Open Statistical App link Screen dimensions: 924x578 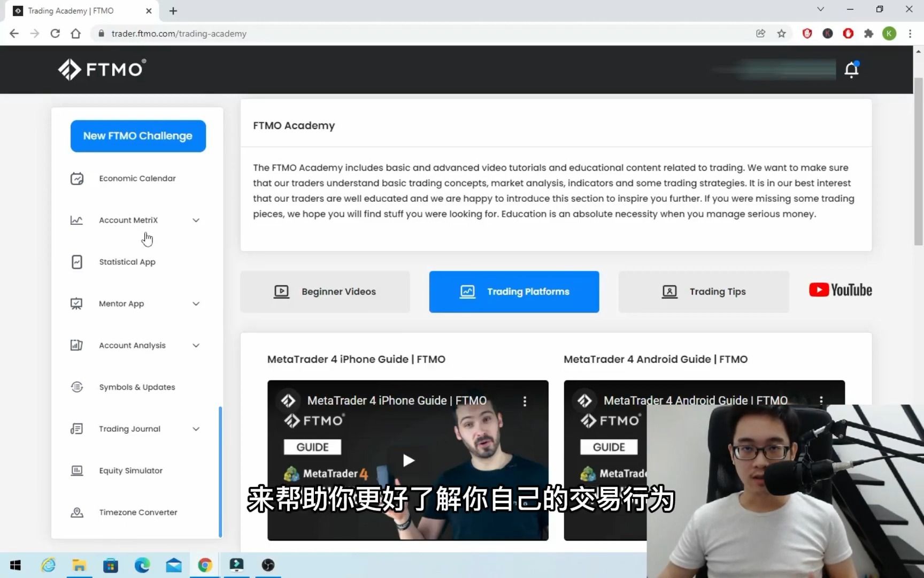127,262
